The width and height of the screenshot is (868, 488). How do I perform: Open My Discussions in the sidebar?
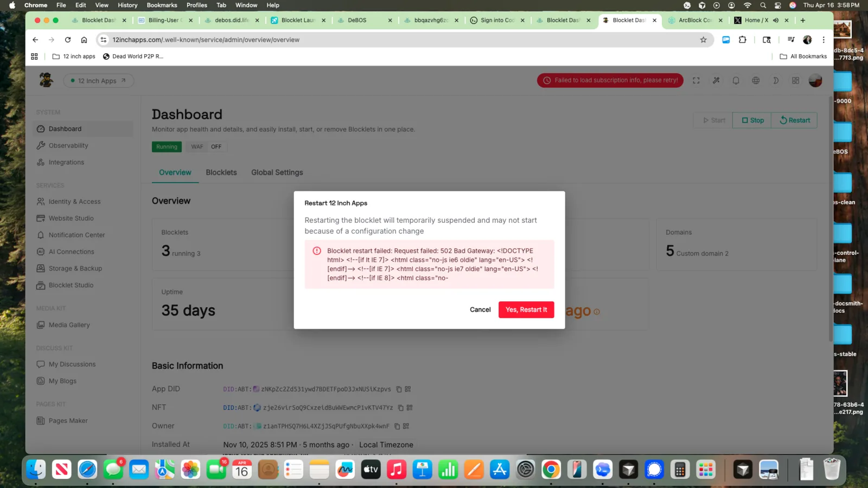tap(83, 364)
